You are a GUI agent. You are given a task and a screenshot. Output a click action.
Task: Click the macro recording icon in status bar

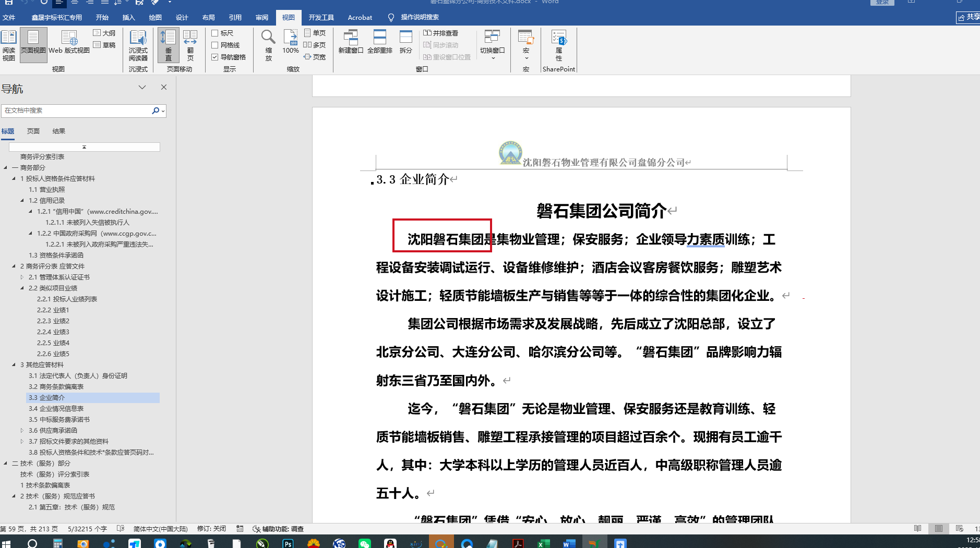click(240, 529)
